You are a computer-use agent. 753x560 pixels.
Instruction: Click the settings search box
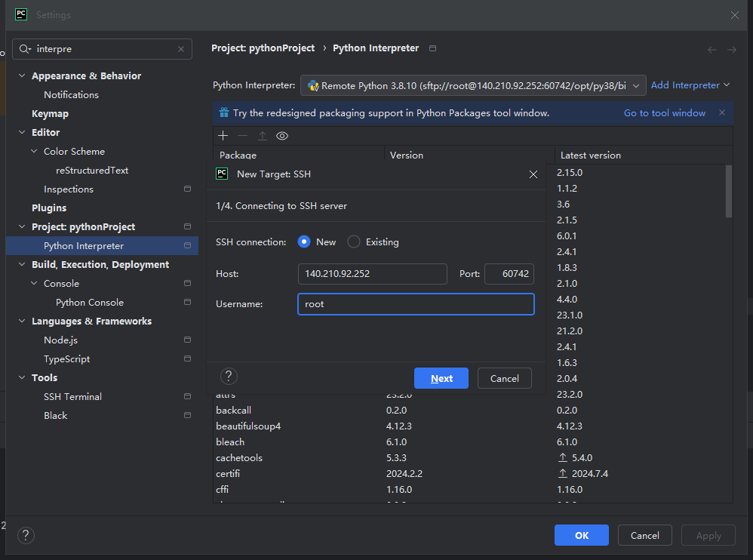tap(102, 49)
